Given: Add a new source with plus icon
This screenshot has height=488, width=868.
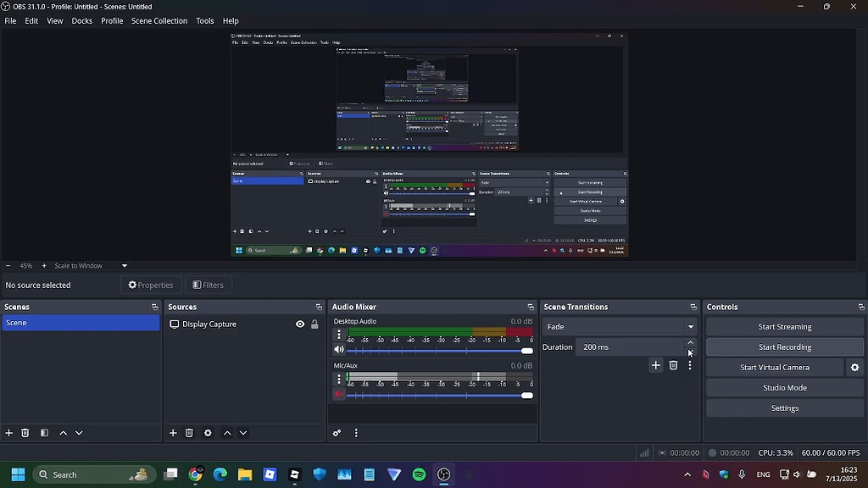Looking at the screenshot, I should click(173, 433).
